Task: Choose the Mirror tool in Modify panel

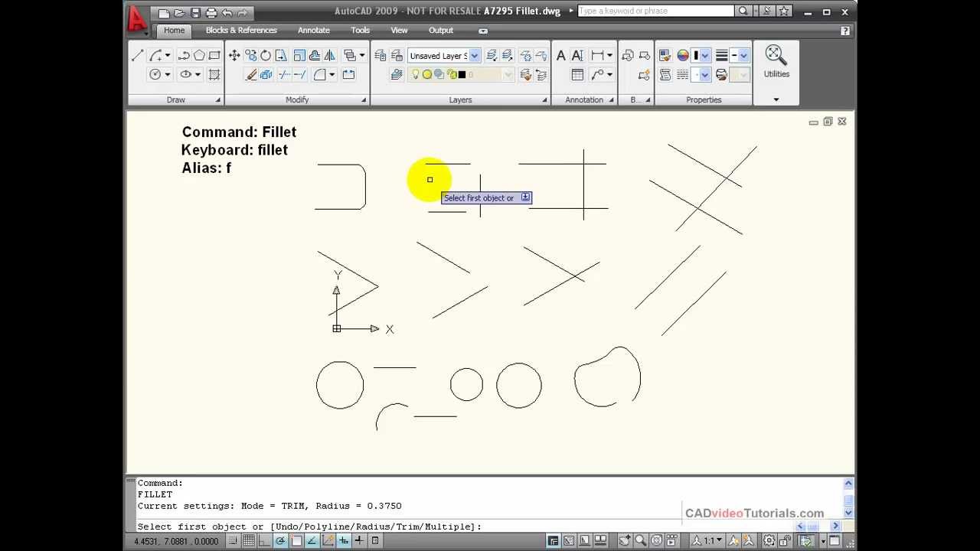Action: 330,55
